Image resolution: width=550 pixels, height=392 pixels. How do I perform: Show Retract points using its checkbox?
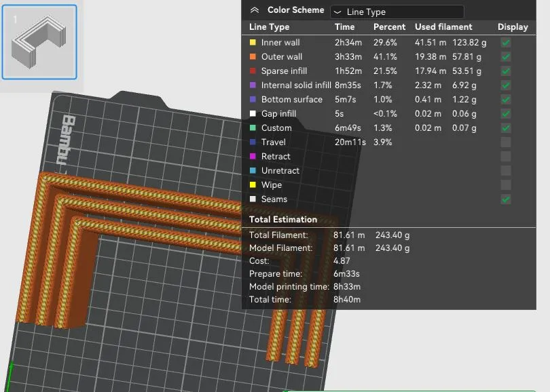click(506, 157)
